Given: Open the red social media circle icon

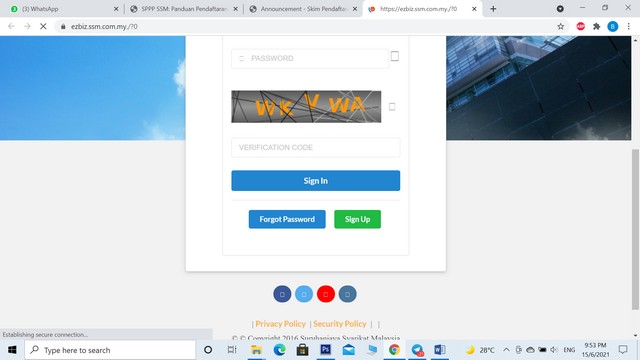Looking at the screenshot, I should pyautogui.click(x=326, y=294).
